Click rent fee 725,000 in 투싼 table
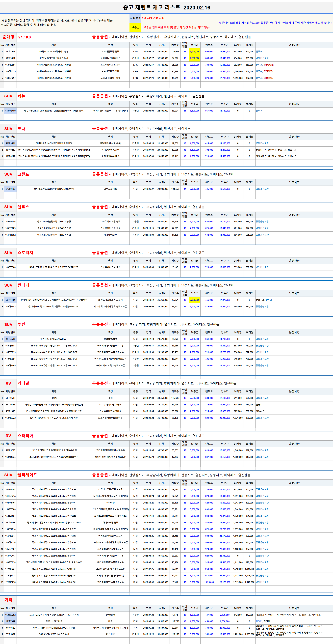The image size is (333, 644). pyautogui.click(x=209, y=359)
